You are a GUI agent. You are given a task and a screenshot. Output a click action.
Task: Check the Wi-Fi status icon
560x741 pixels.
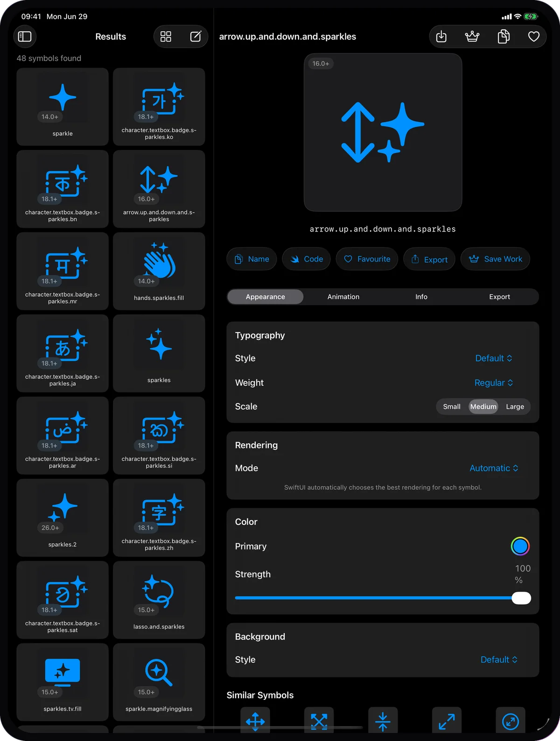(518, 16)
